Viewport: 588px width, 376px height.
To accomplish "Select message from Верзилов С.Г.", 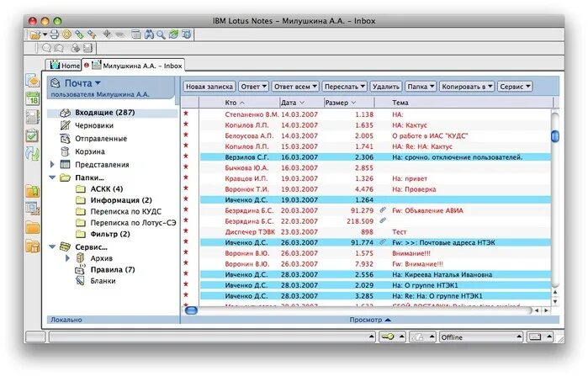I will click(375, 157).
